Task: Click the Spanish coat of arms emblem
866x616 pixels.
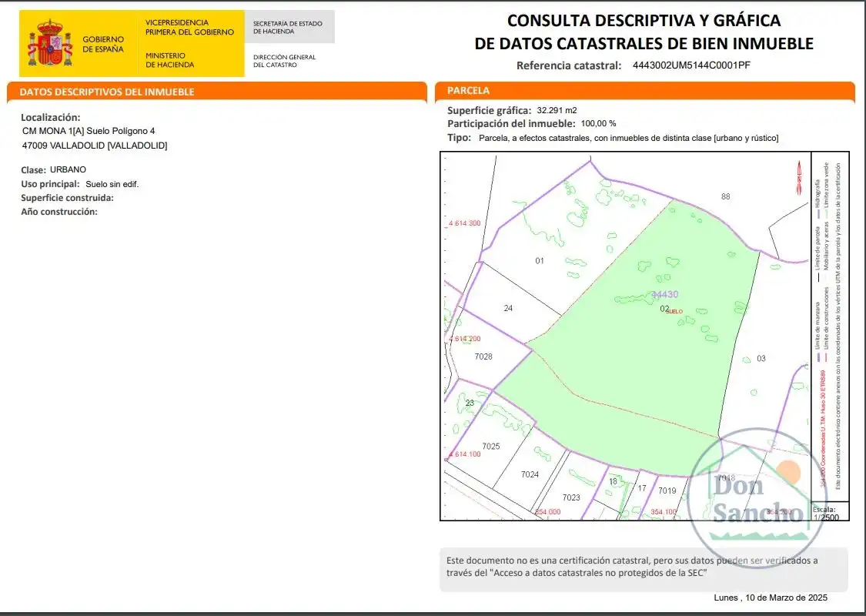Action: coord(50,43)
